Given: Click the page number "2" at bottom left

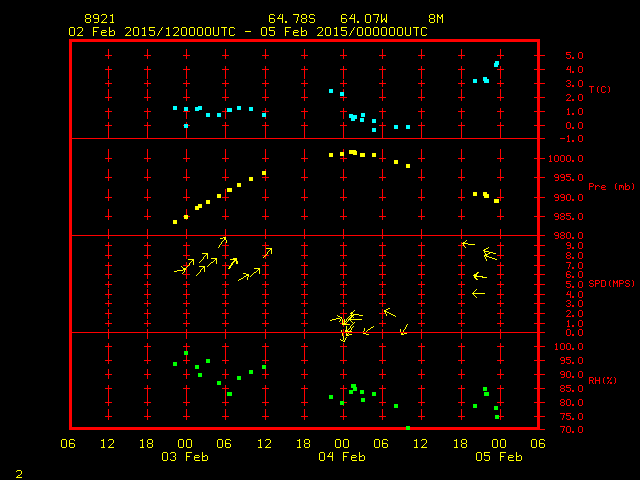Looking at the screenshot, I should coord(19,474).
